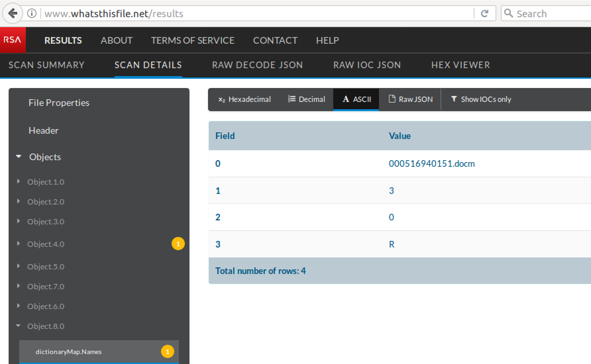The height and width of the screenshot is (364, 591).
Task: Collapse the Object.8.0 tree node
Action: coord(19,326)
